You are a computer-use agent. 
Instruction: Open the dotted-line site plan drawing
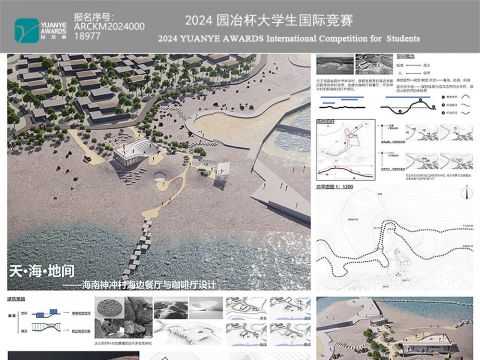(x=395, y=239)
